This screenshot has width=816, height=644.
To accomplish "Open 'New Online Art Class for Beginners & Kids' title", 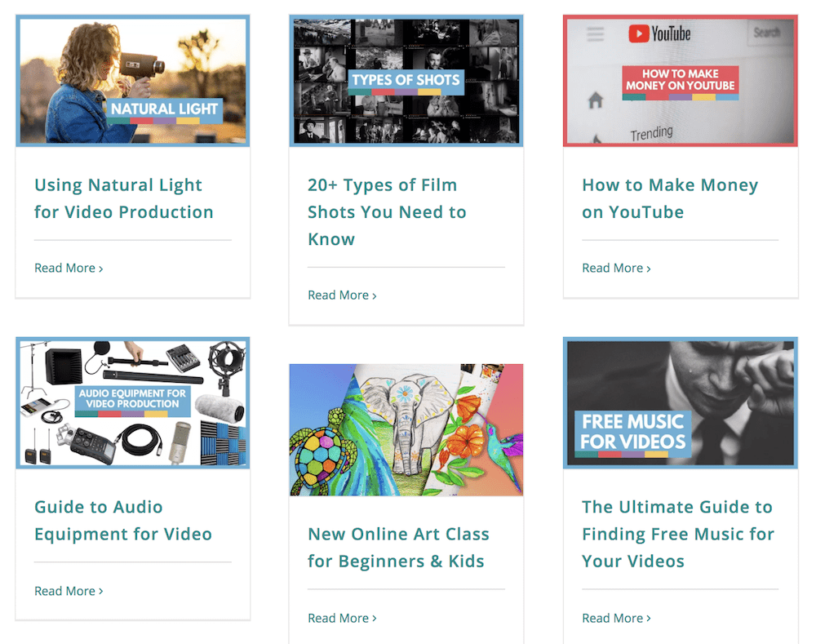I will pos(398,548).
